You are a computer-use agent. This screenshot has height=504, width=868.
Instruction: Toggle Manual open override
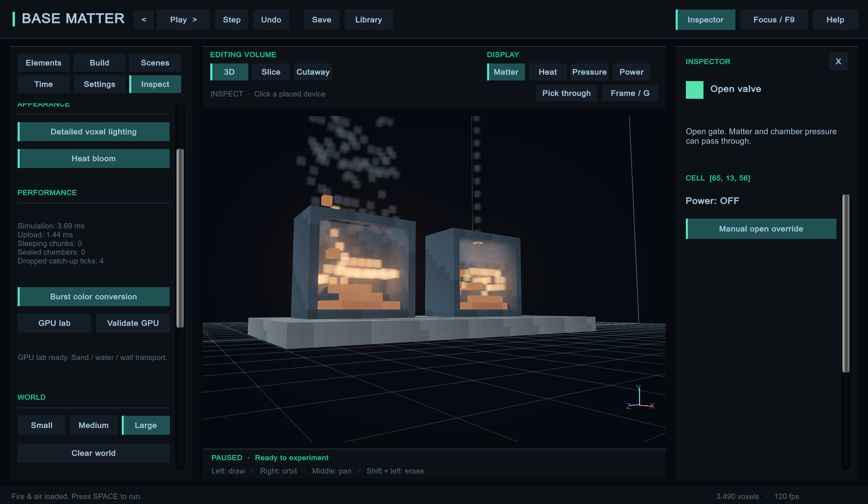761,229
